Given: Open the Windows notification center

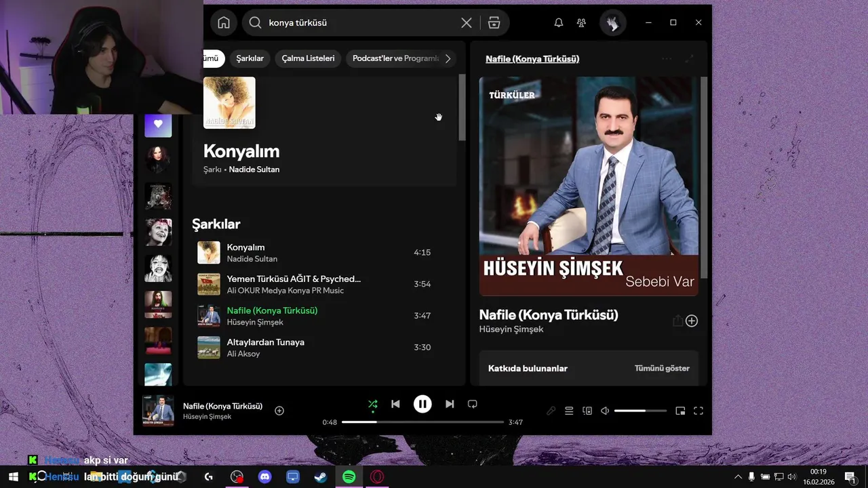Looking at the screenshot, I should [850, 477].
